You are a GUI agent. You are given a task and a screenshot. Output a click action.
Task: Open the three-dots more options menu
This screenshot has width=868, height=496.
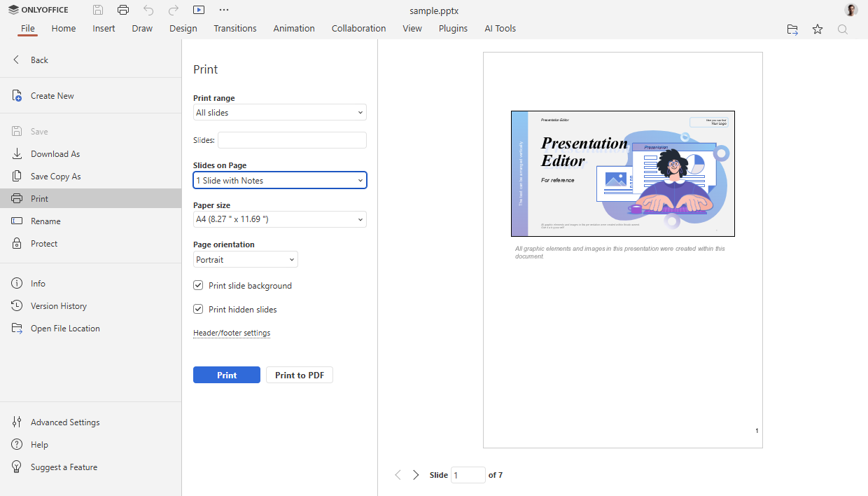tap(224, 10)
